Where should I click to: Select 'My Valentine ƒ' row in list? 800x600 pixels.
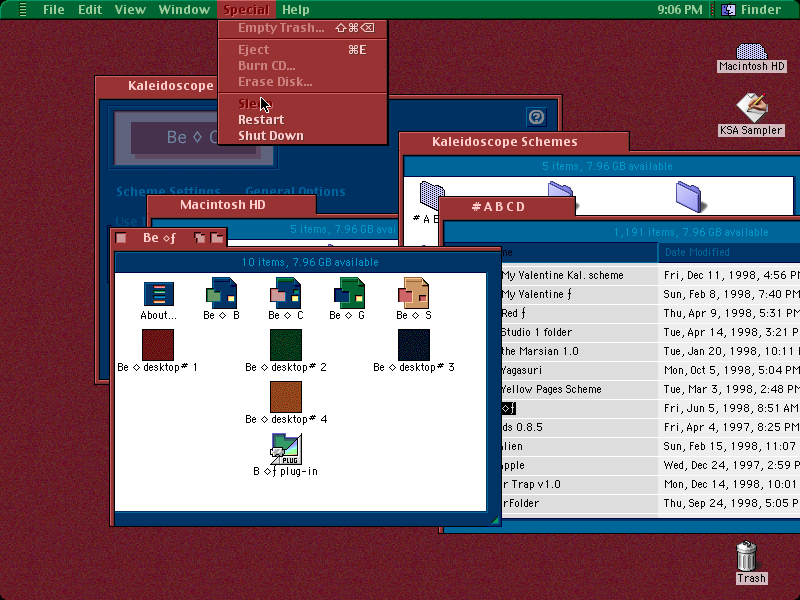point(536,294)
